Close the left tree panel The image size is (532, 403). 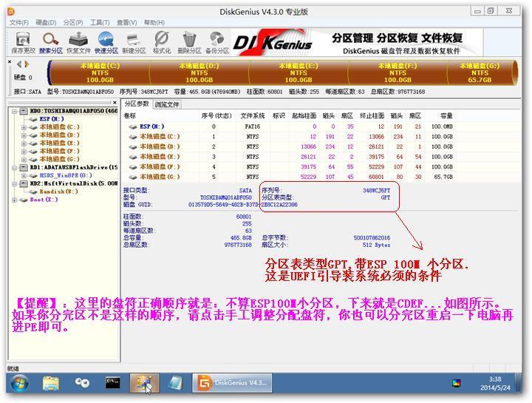[x=115, y=102]
